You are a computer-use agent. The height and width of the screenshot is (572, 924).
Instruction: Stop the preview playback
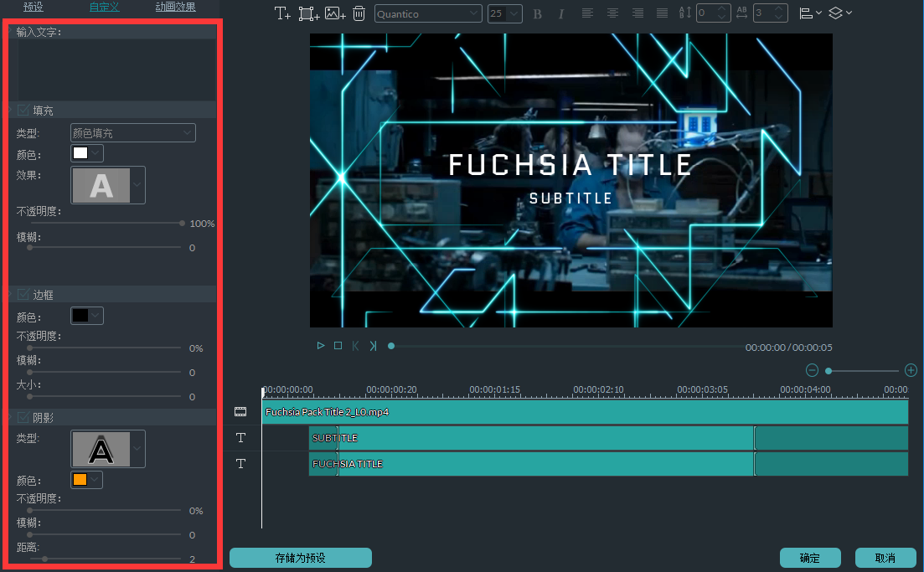[x=338, y=346]
